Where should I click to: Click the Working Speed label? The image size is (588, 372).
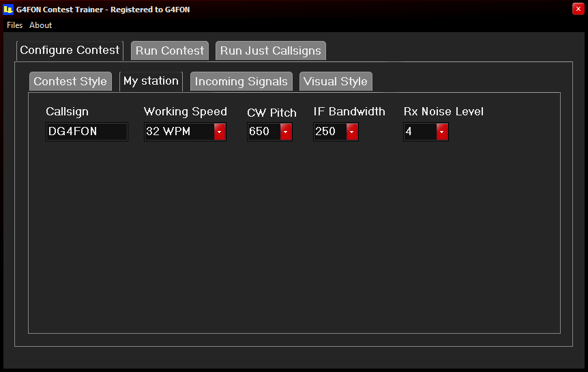point(186,111)
